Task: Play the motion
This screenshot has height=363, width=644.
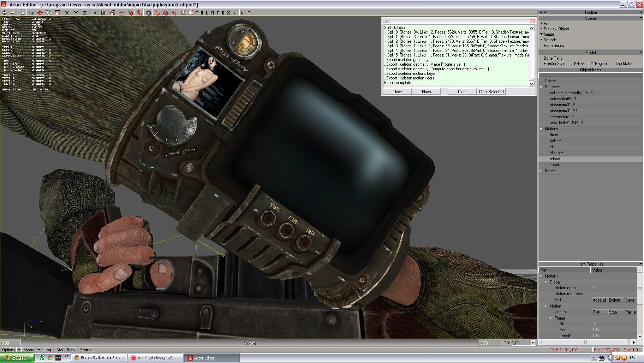Action: click(x=599, y=312)
